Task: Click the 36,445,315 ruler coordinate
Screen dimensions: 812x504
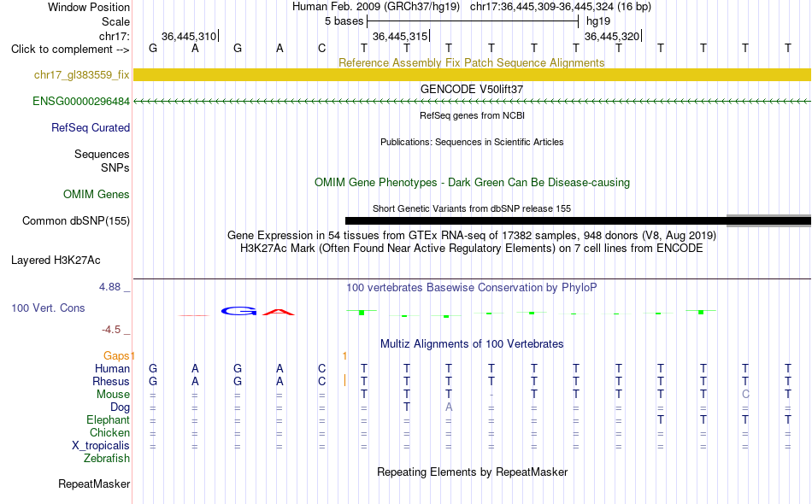Action: [400, 36]
